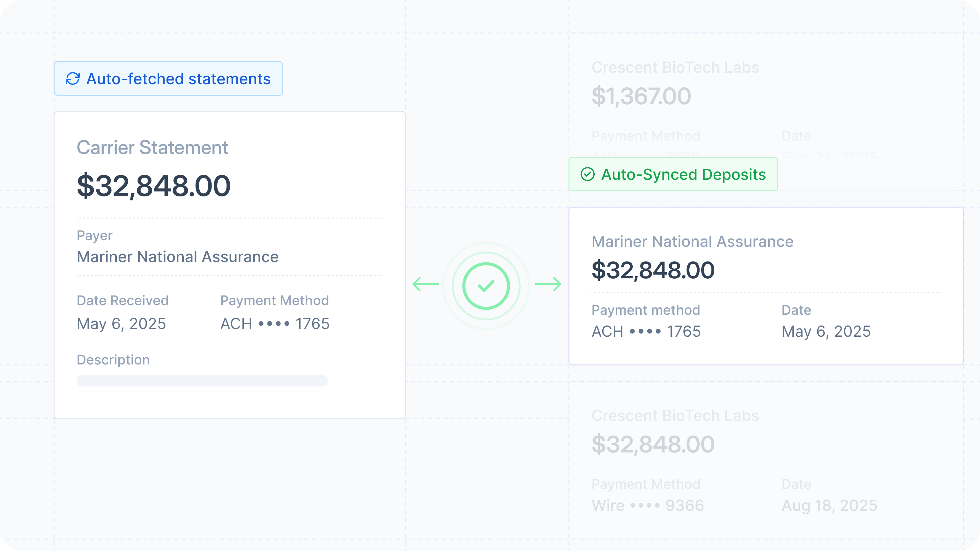Click the right-pointing green arrow
The height and width of the screenshot is (551, 980).
[x=548, y=284]
